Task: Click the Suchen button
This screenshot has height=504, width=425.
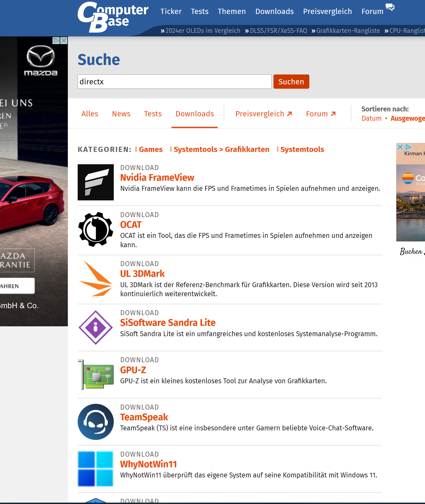Action: coord(291,82)
